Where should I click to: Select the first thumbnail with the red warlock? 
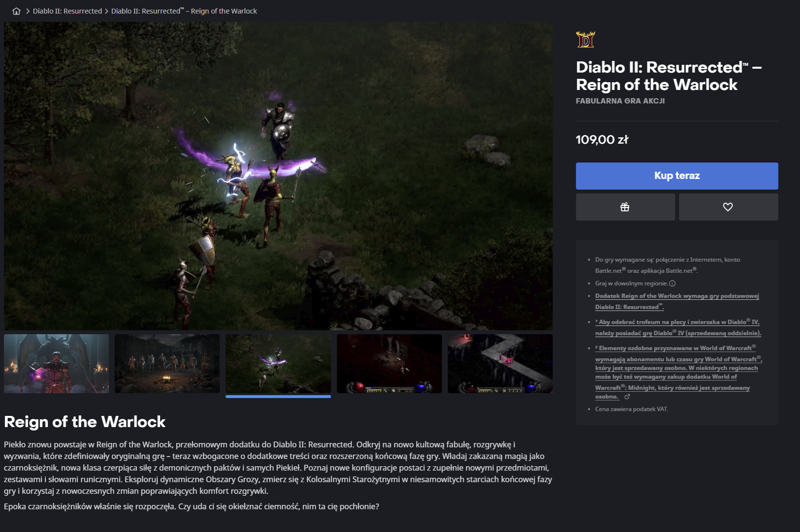click(x=57, y=364)
